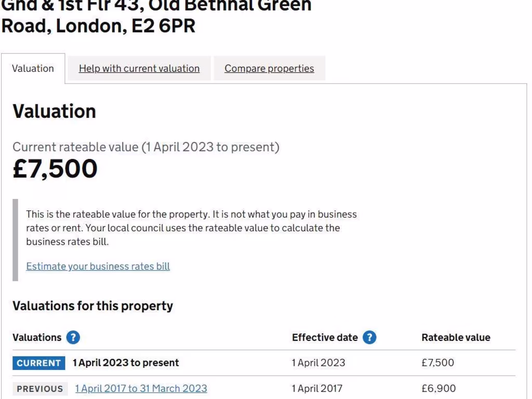Open the Compare properties tab
Screen dimensions: 532x399
pyautogui.click(x=269, y=69)
